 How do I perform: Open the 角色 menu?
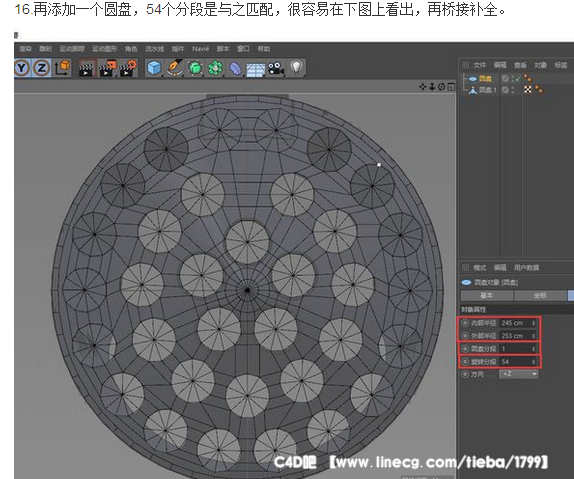131,49
